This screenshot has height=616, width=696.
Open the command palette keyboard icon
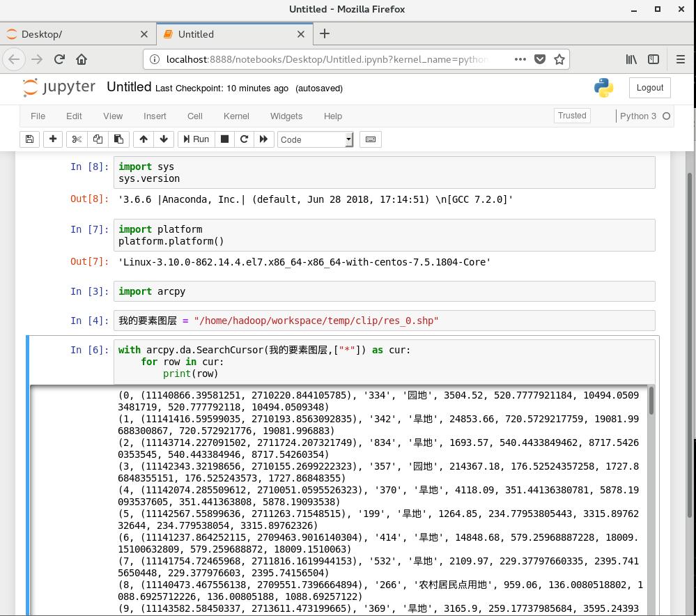click(370, 139)
